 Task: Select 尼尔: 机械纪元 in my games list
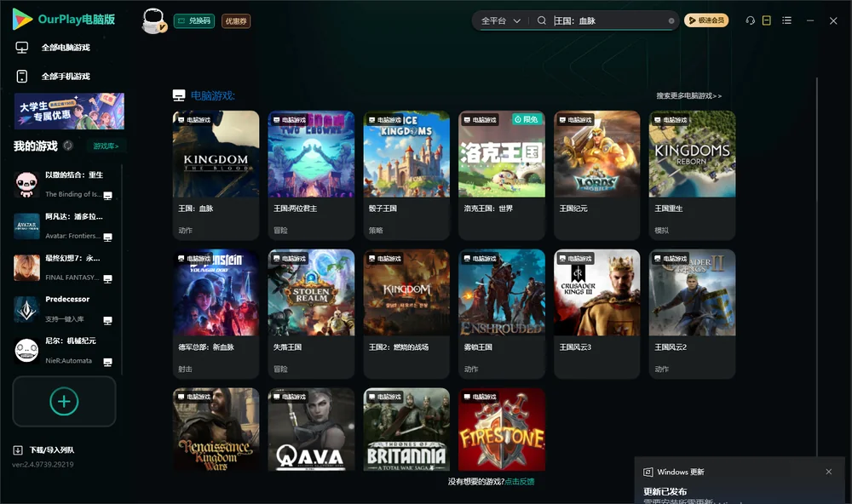(x=64, y=351)
